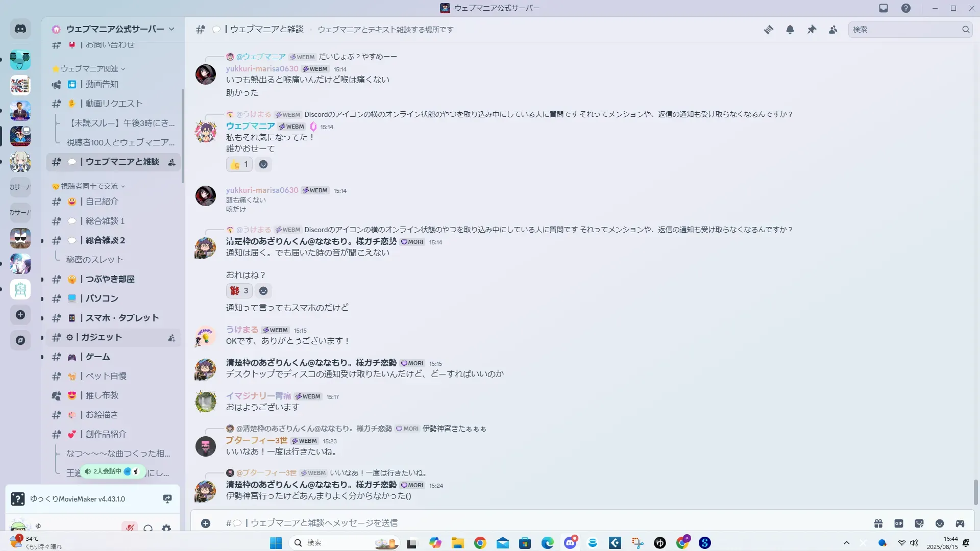Open the GIF picker
Image resolution: width=980 pixels, height=551 pixels.
899,523
